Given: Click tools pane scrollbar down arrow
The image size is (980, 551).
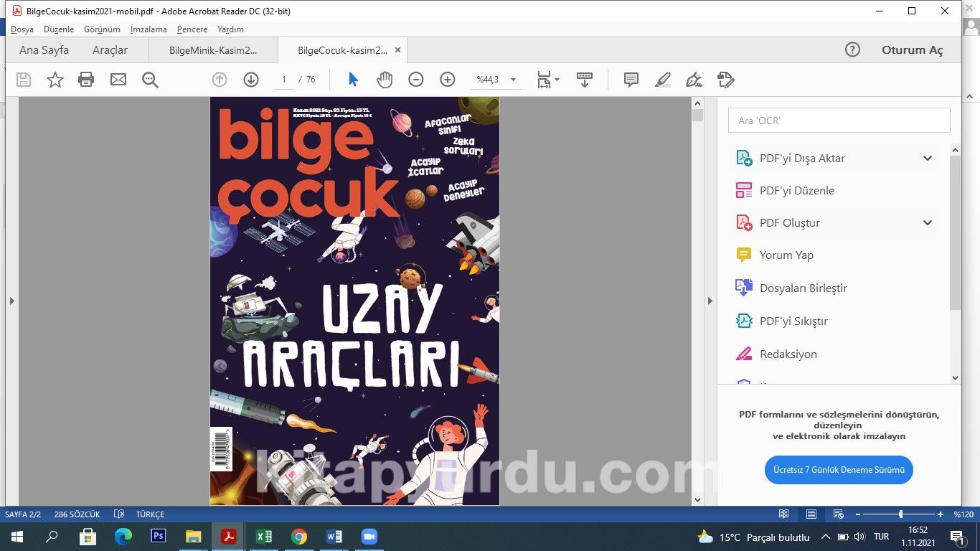Looking at the screenshot, I should (x=955, y=377).
